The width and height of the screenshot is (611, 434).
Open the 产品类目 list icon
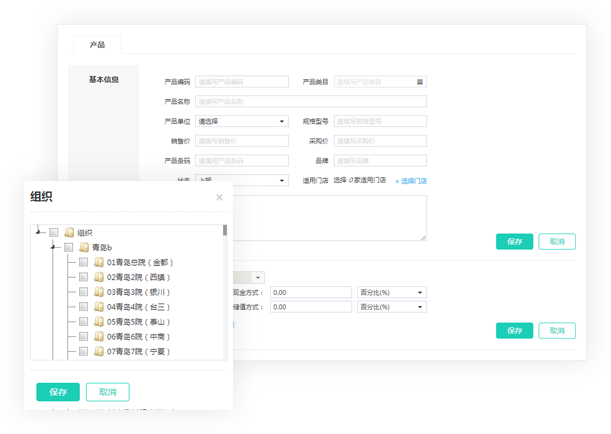click(x=421, y=81)
